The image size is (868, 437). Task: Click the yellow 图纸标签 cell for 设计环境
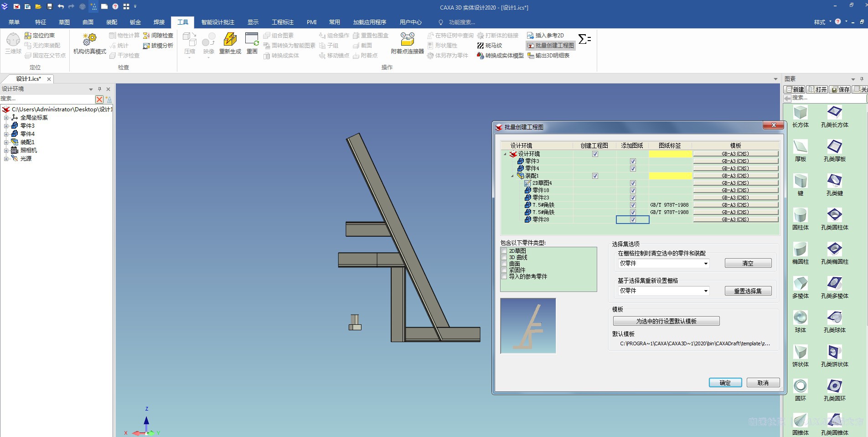pyautogui.click(x=670, y=154)
